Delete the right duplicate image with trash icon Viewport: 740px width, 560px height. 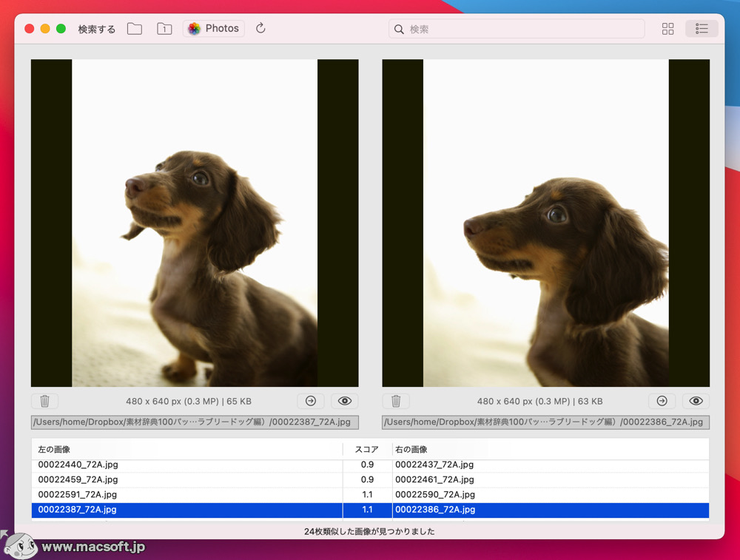(396, 400)
